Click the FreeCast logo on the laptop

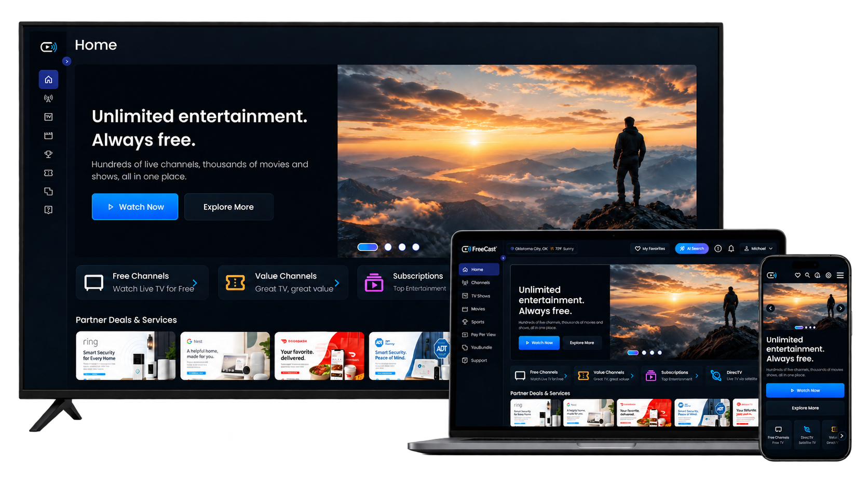[479, 249]
